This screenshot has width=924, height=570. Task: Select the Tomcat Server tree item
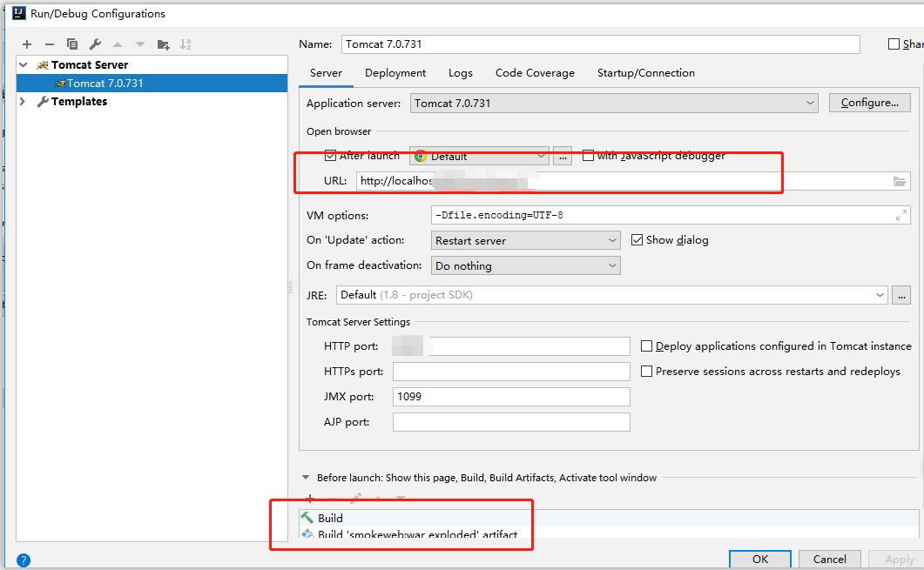coord(89,64)
